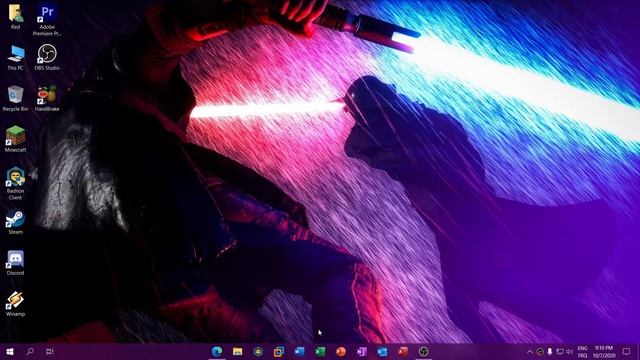Launch Word from the taskbar
The image size is (640, 360).
[x=300, y=351]
